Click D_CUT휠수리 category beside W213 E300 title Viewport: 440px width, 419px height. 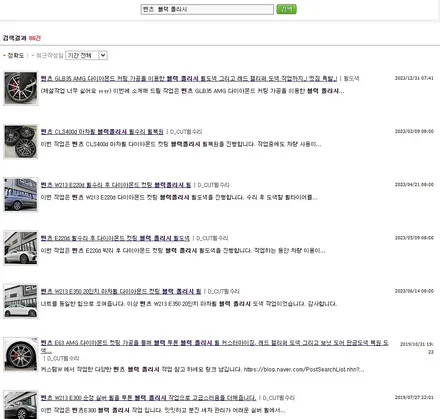279,398
